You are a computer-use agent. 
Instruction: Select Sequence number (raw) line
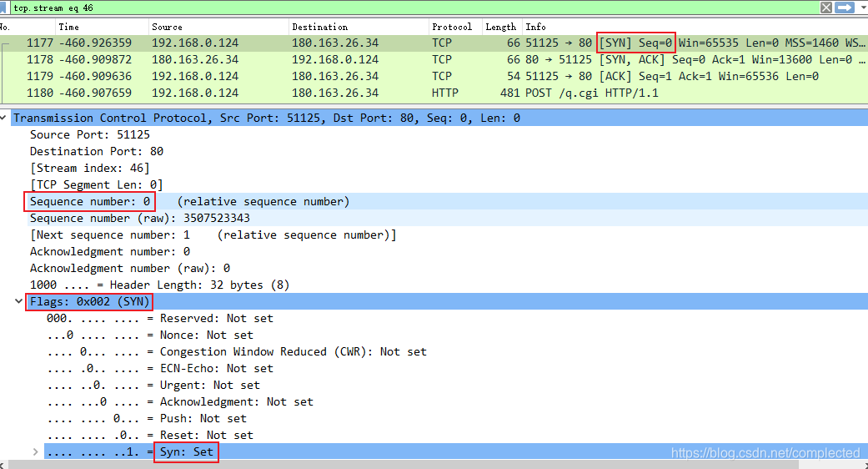pyautogui.click(x=139, y=218)
